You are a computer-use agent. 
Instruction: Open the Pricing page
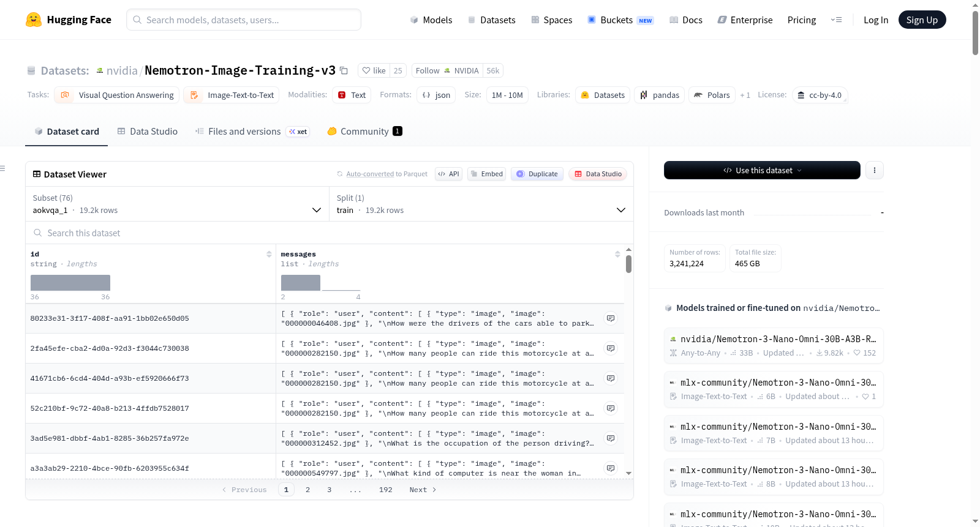(x=802, y=20)
